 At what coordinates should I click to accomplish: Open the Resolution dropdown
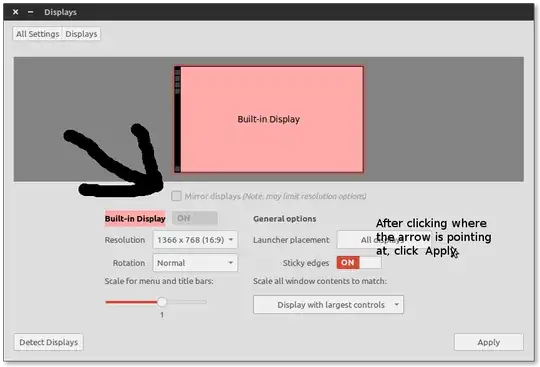click(195, 240)
